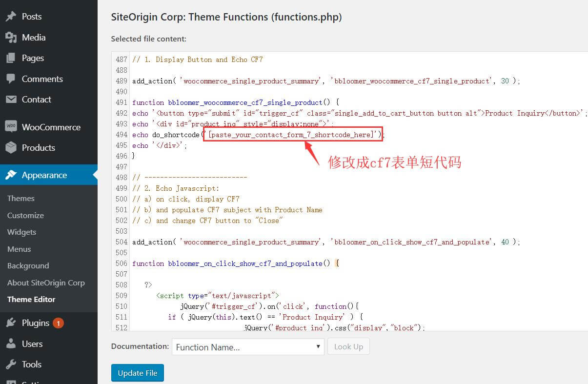Open the Appearance menu section
This screenshot has width=588, height=384.
[44, 175]
